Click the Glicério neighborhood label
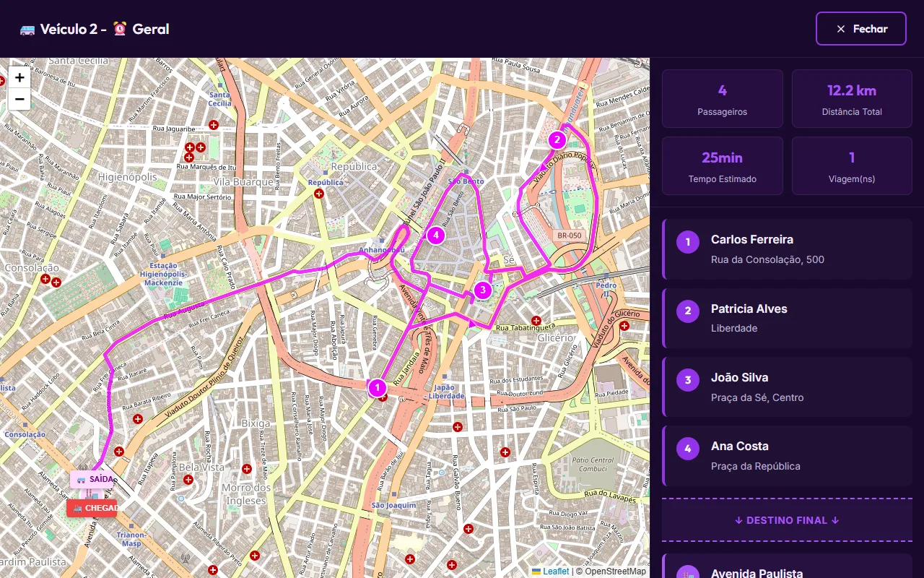 555,337
